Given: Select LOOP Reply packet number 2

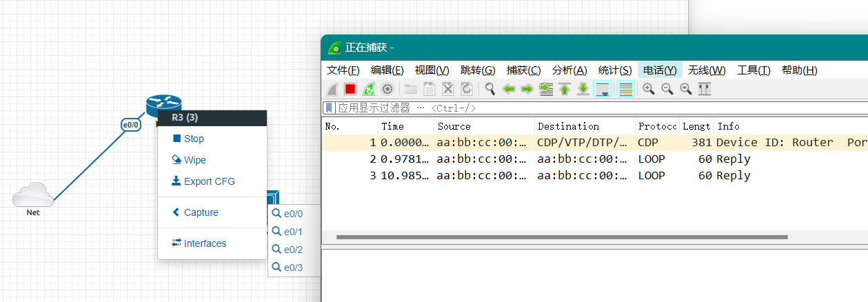Looking at the screenshot, I should click(595, 159).
